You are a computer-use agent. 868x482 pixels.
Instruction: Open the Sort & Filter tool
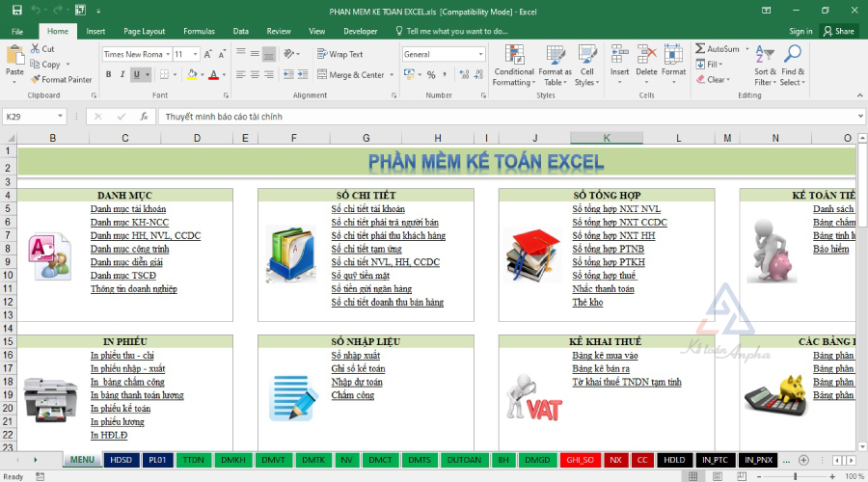pos(765,63)
